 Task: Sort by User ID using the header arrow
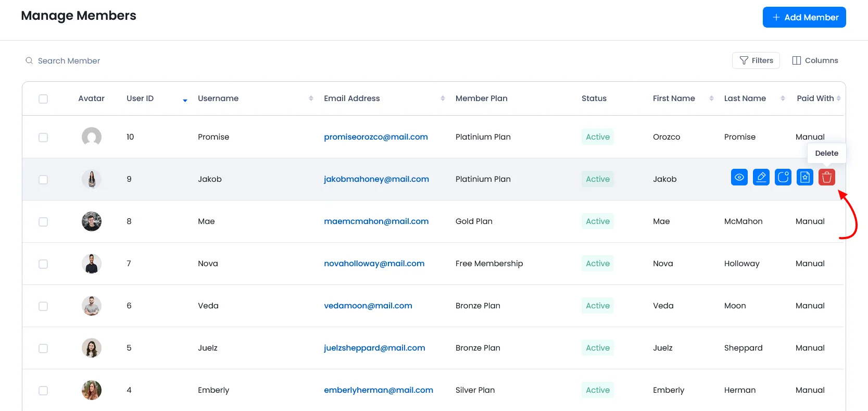point(185,100)
